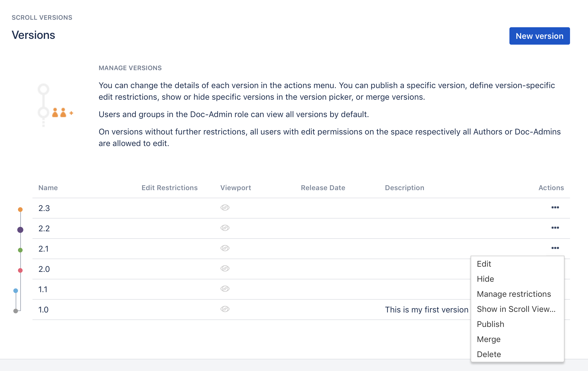Toggle viewport eye icon for version 2.1
The width and height of the screenshot is (588, 371).
click(x=225, y=248)
